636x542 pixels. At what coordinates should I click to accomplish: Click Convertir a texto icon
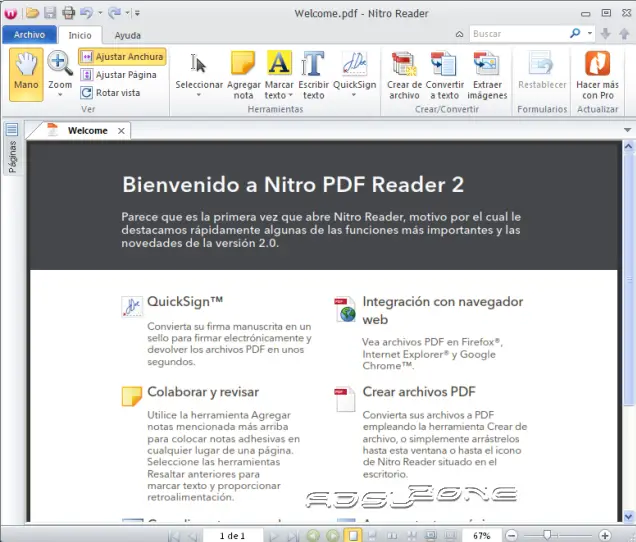pyautogui.click(x=445, y=64)
